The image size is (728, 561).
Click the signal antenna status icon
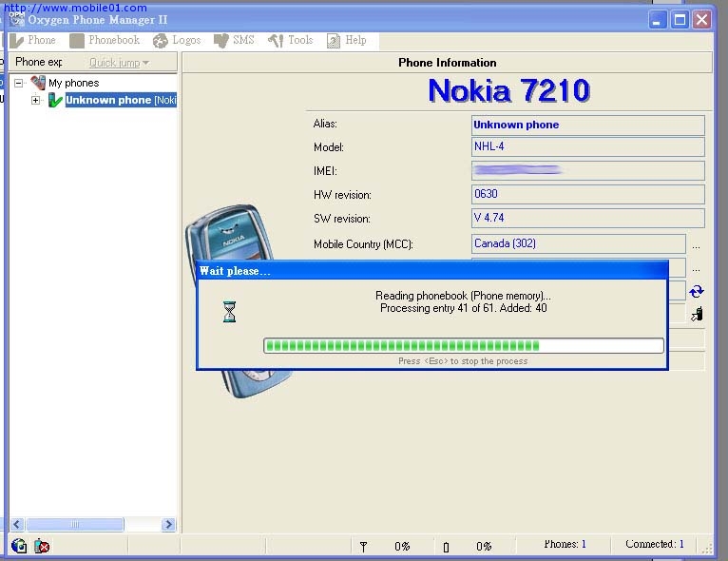click(x=364, y=547)
